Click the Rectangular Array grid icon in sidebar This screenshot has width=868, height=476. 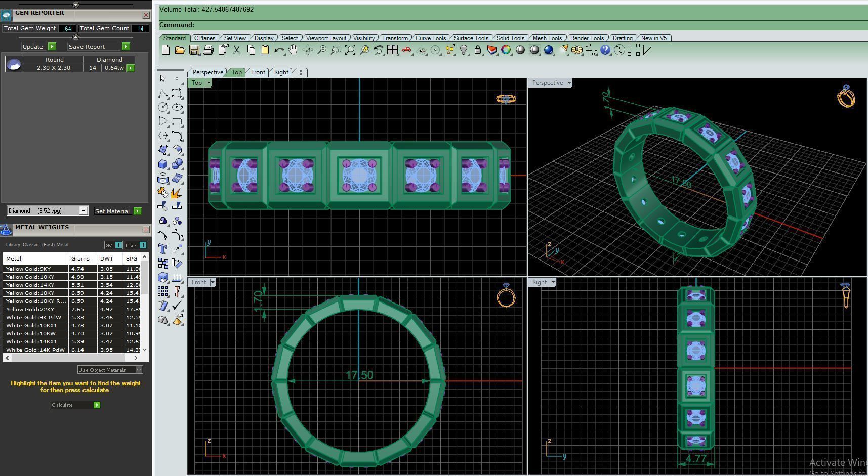pyautogui.click(x=162, y=291)
